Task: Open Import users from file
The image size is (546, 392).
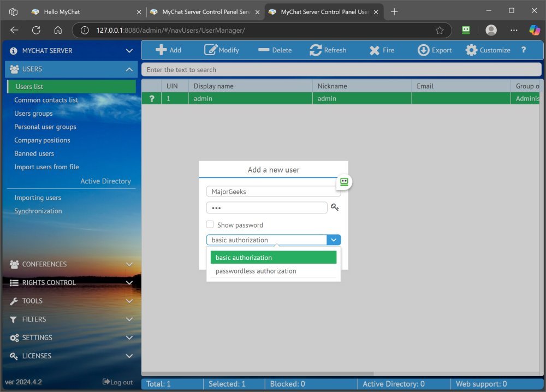Action: [x=46, y=167]
